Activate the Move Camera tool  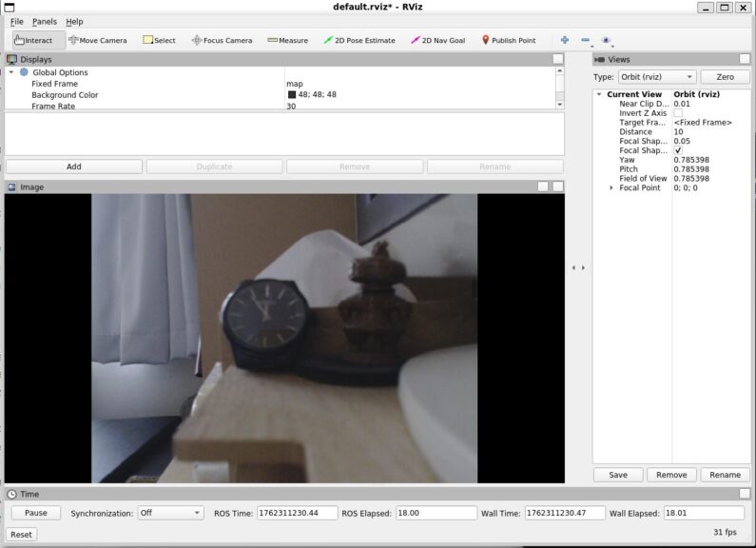click(97, 40)
